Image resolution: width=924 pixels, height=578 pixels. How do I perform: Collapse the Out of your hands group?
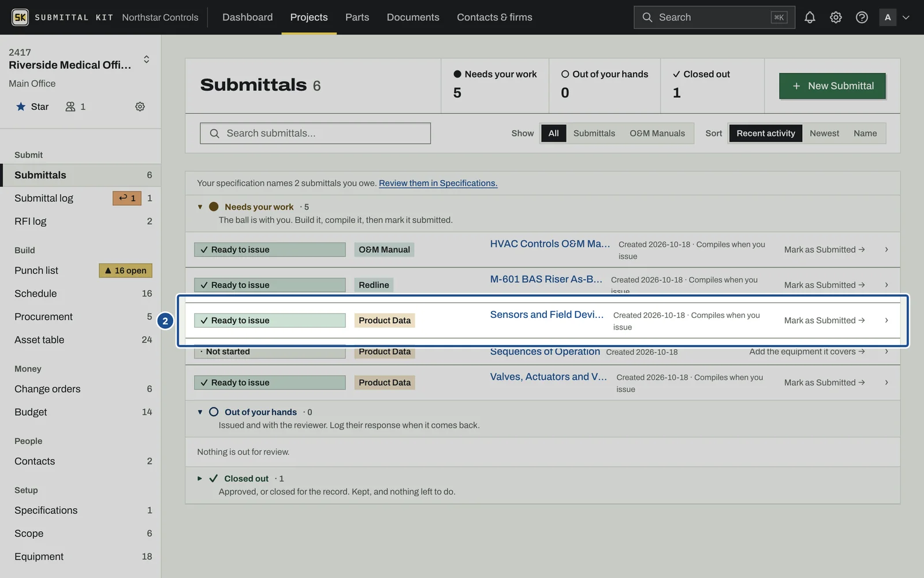[200, 412]
